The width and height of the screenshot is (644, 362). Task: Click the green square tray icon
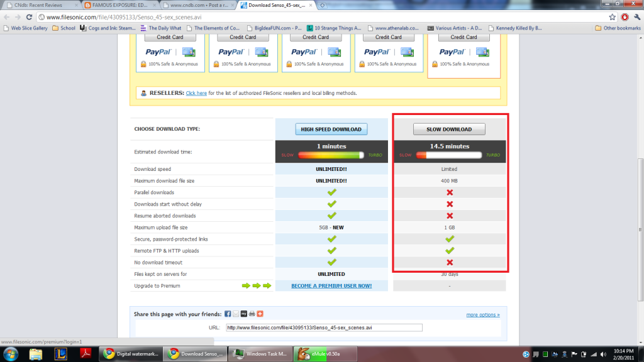tap(545, 354)
